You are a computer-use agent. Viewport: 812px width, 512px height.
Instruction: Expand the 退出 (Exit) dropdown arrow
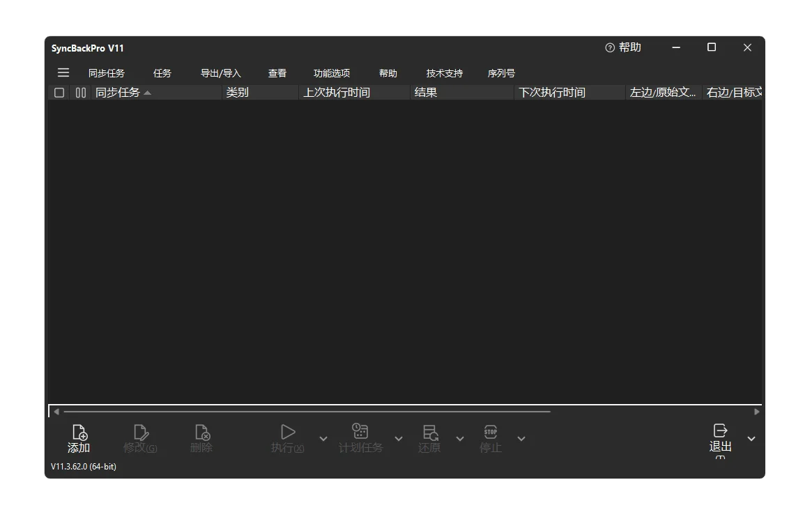[751, 439]
